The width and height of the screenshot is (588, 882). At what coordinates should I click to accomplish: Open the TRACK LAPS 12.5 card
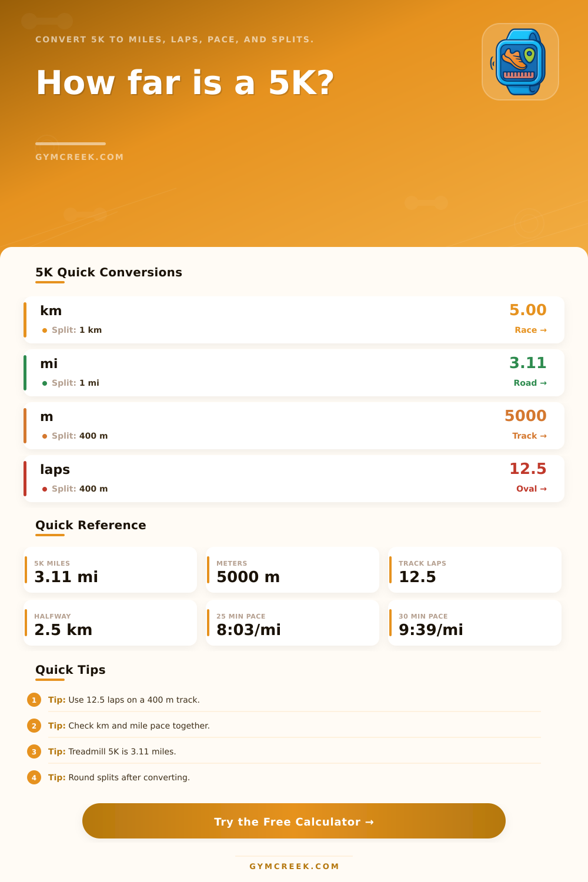tap(475, 570)
